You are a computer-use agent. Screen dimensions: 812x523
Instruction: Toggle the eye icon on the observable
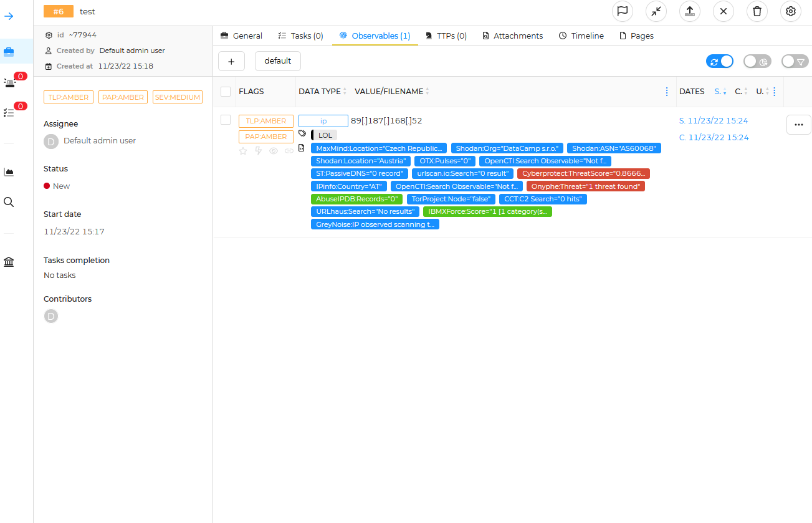click(x=274, y=151)
